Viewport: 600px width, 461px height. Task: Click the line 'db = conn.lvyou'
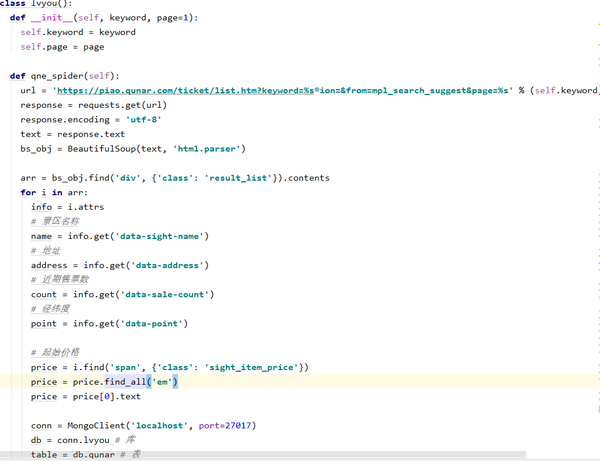[x=70, y=440]
